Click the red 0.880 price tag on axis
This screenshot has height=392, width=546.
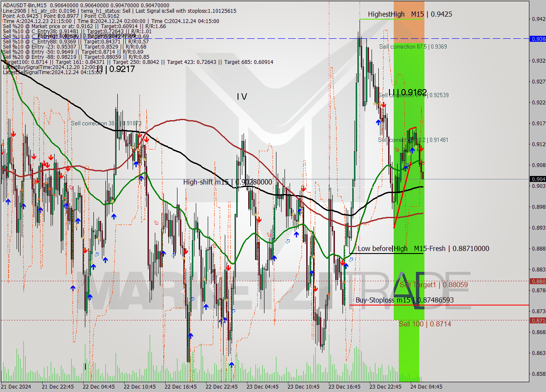click(537, 281)
